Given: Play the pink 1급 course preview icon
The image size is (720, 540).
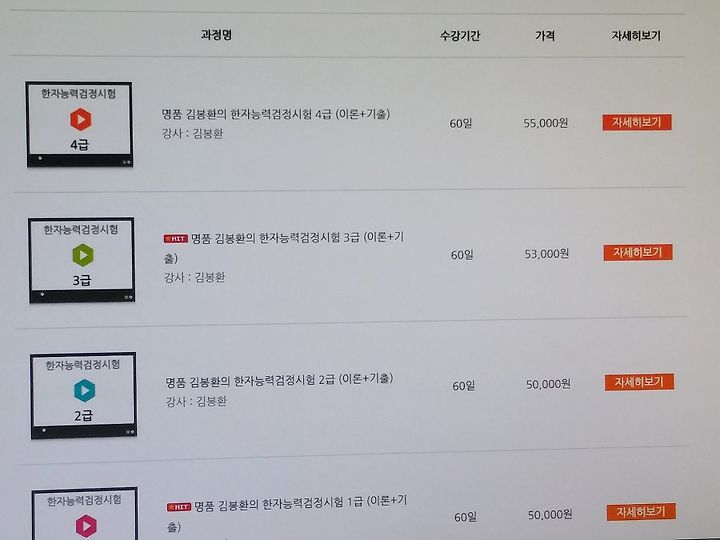Looking at the screenshot, I should point(86,526).
